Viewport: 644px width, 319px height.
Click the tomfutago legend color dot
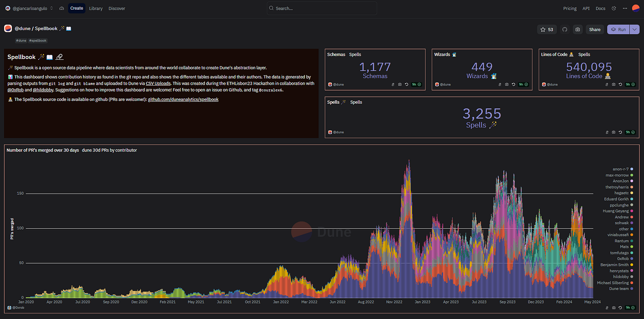point(632,253)
